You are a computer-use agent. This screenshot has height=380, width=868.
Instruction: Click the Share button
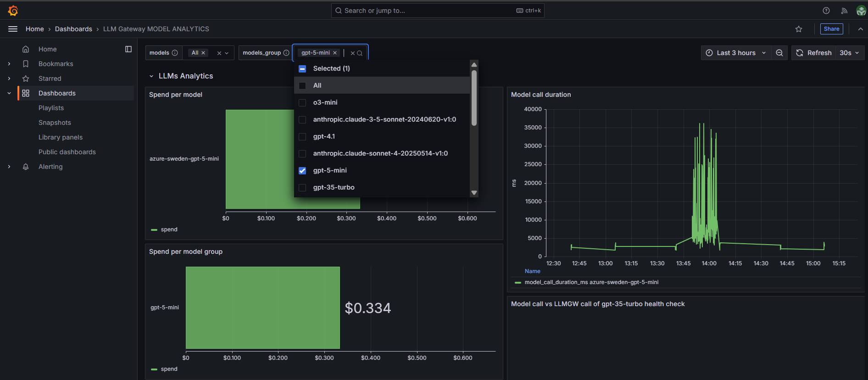pyautogui.click(x=831, y=29)
